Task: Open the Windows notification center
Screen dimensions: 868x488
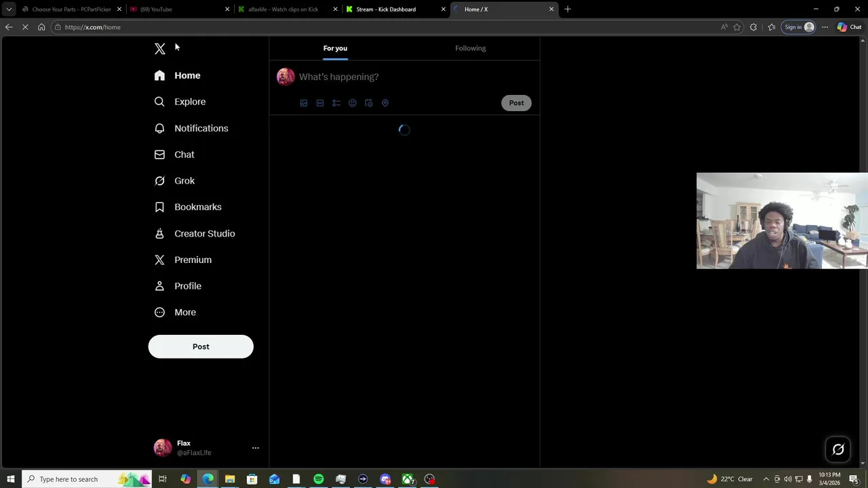Action: pyautogui.click(x=854, y=479)
